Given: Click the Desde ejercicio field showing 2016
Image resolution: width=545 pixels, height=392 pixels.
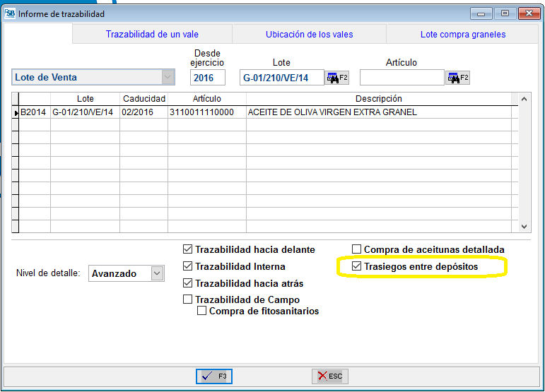Looking at the screenshot, I should pos(208,78).
